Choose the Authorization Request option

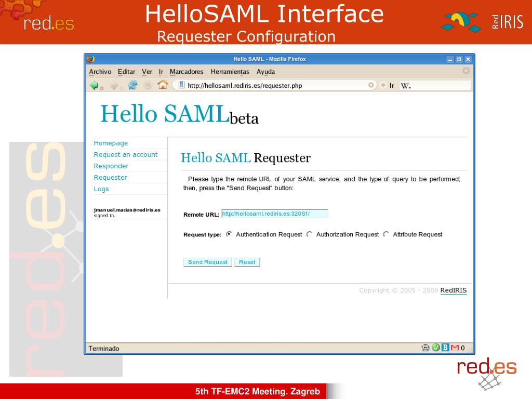point(309,234)
